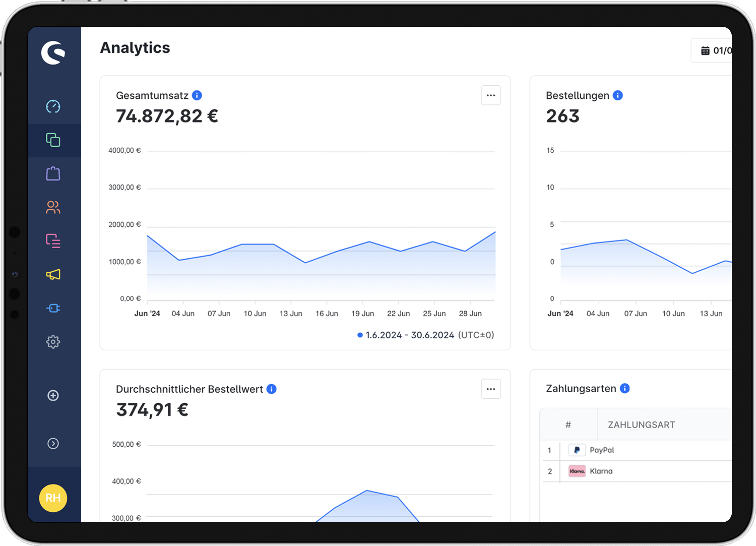Click info icon next to Bestellungen
756x546 pixels.
[618, 95]
